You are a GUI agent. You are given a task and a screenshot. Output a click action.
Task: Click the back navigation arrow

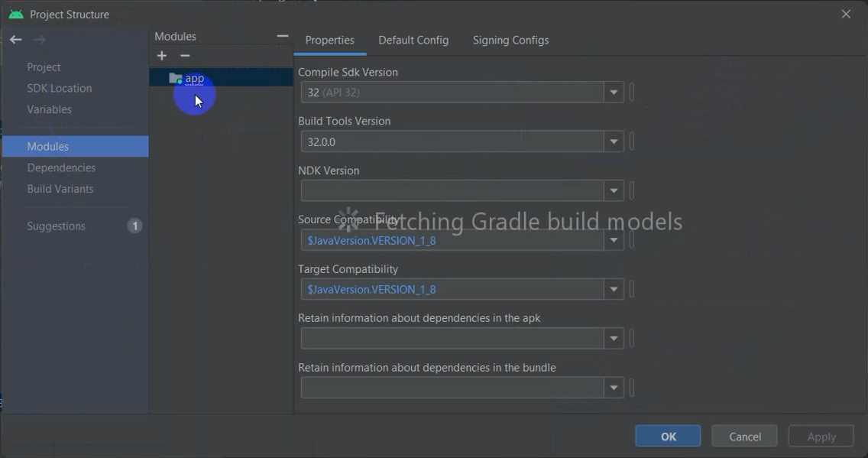(x=15, y=39)
